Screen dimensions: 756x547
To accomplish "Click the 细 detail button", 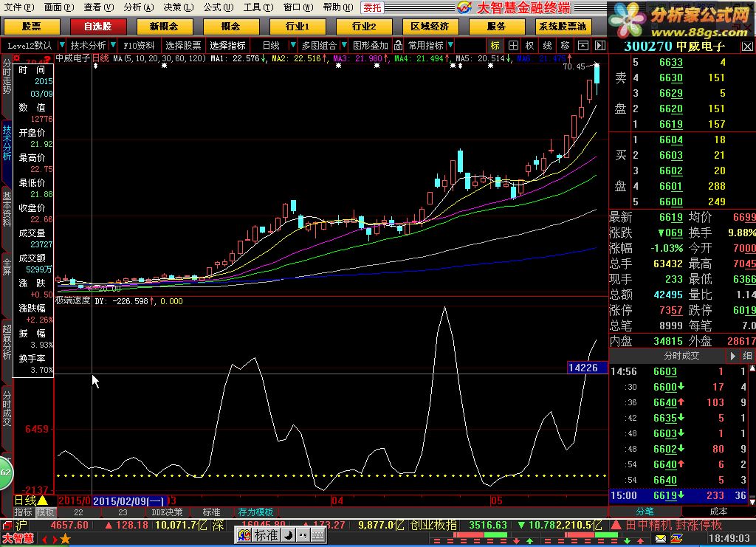I will 747,356.
